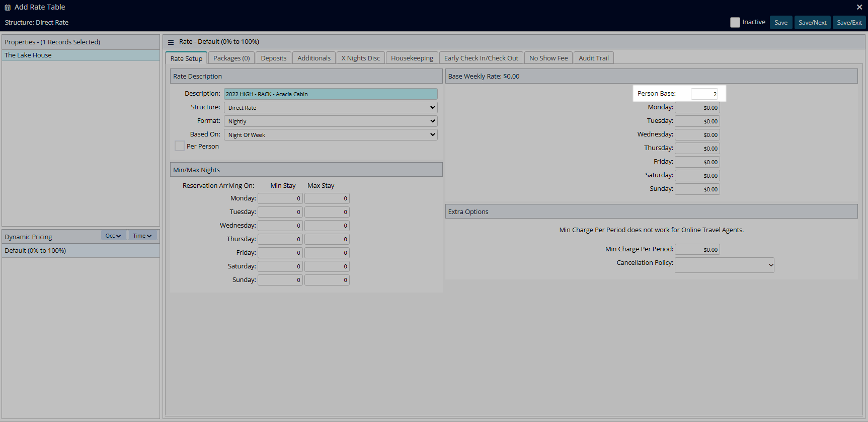Click the Thursday base rate field
The width and height of the screenshot is (868, 422).
[x=697, y=148]
